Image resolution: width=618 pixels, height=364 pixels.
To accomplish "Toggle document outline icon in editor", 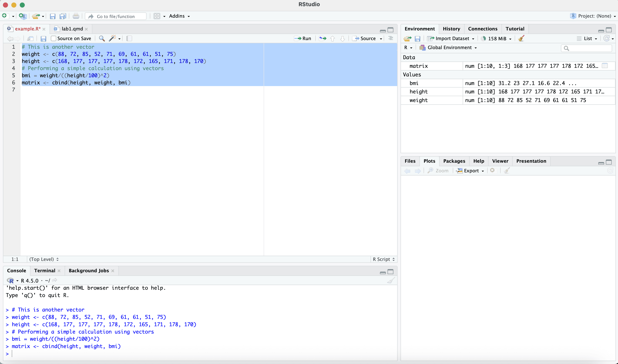I will (391, 38).
